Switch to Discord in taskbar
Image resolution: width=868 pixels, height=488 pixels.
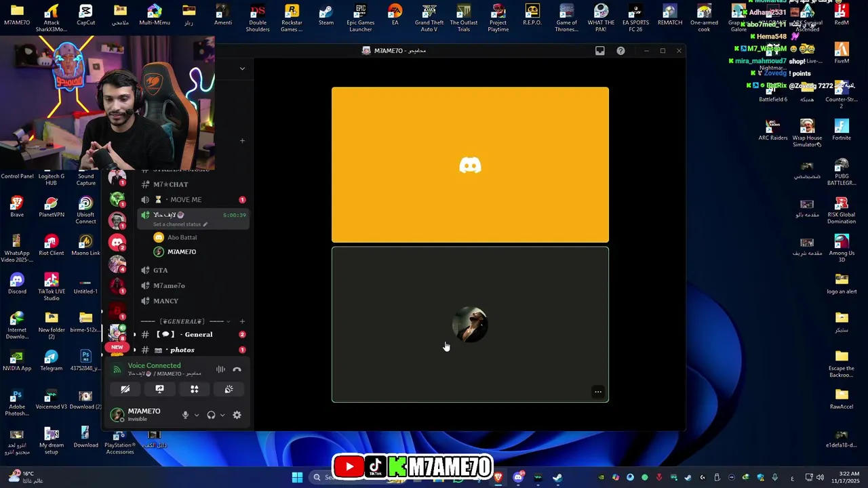(x=518, y=477)
